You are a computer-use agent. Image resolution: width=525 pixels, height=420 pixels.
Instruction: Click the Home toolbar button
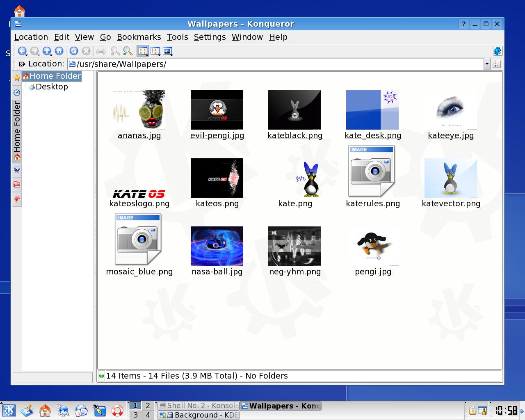(59, 51)
